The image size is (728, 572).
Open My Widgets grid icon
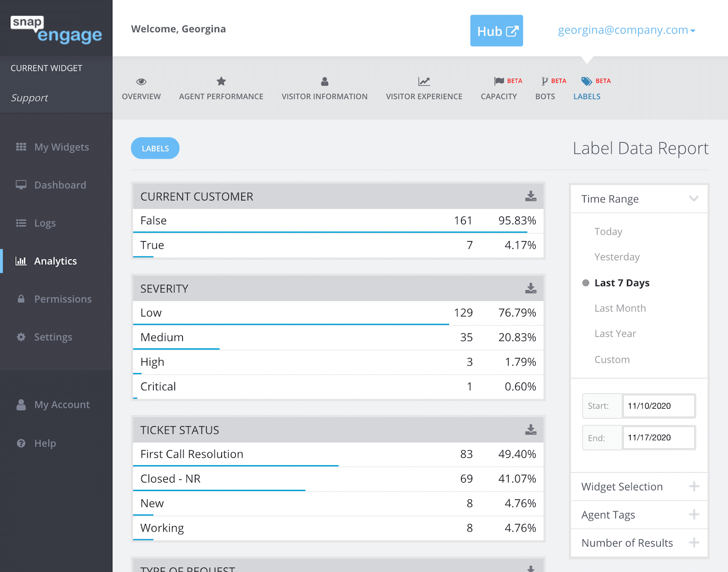(x=21, y=146)
